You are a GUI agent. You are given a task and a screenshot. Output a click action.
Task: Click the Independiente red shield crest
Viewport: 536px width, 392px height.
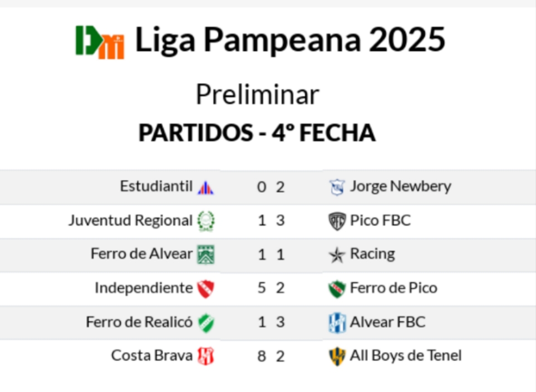click(x=206, y=288)
